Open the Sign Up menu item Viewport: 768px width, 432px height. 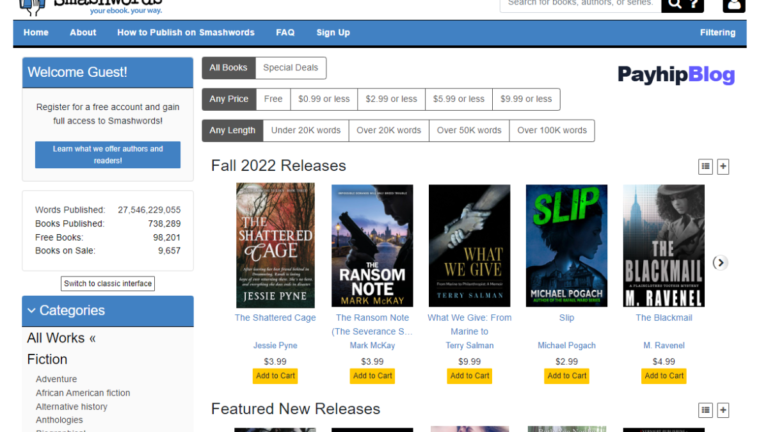click(333, 33)
